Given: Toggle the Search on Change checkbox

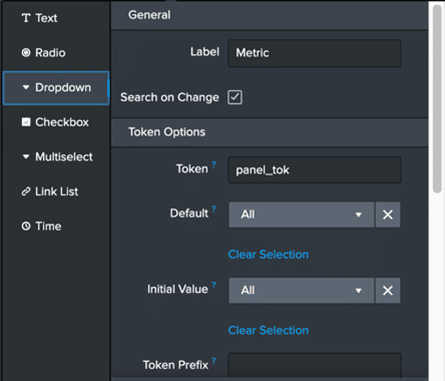Looking at the screenshot, I should click(x=235, y=97).
